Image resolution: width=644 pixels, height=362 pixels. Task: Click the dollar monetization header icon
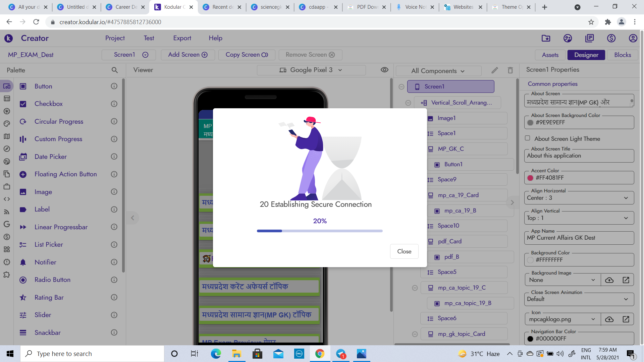[x=611, y=38]
